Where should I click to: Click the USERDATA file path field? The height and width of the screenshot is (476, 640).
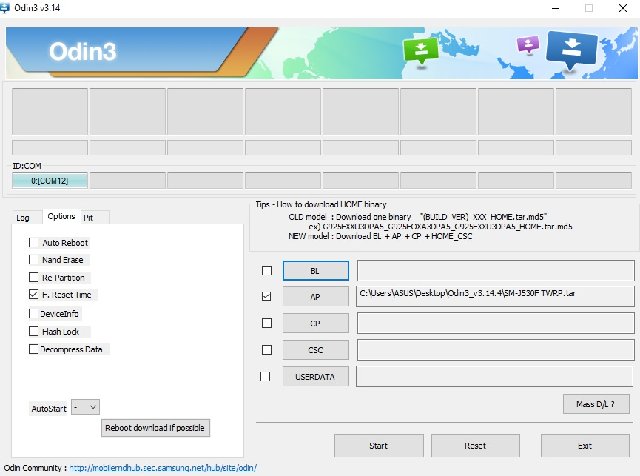click(x=495, y=376)
